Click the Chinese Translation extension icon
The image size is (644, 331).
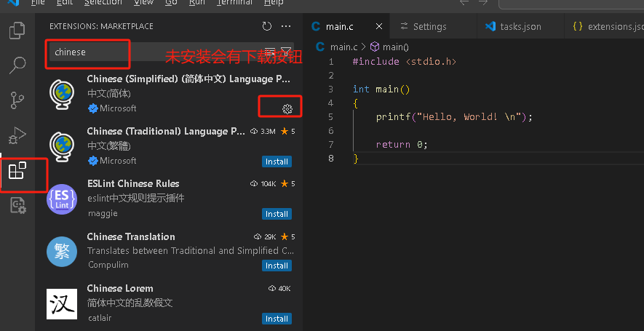tap(62, 252)
